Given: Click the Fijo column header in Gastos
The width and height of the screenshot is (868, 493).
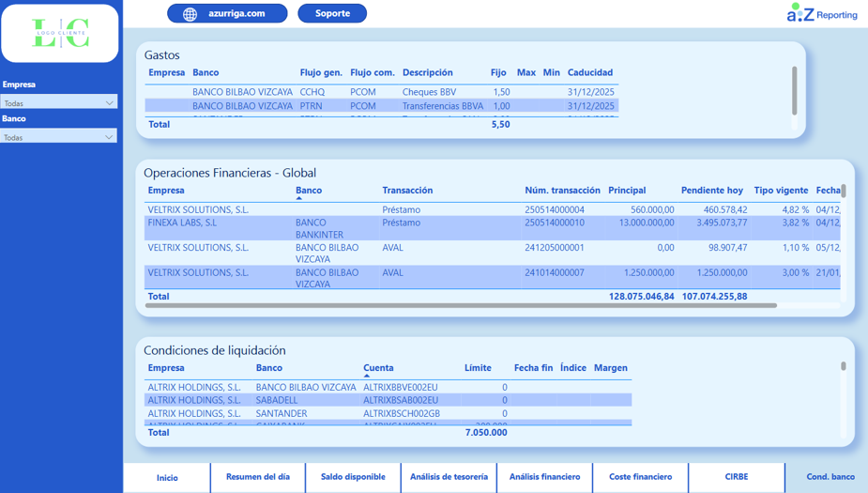Looking at the screenshot, I should point(498,72).
